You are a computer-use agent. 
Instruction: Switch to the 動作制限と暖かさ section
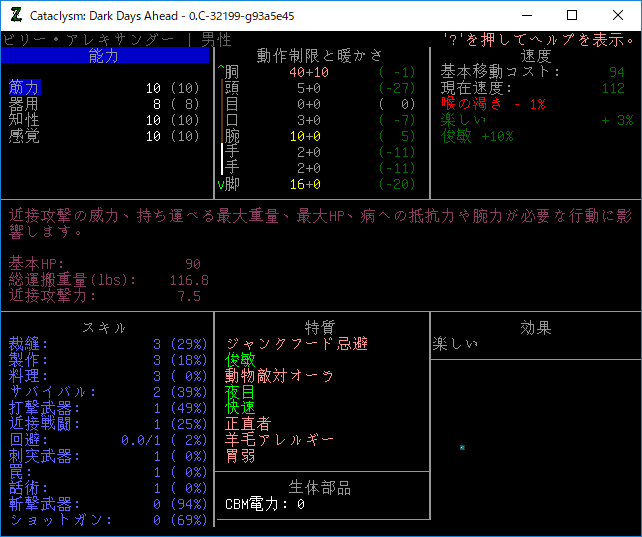pos(320,56)
